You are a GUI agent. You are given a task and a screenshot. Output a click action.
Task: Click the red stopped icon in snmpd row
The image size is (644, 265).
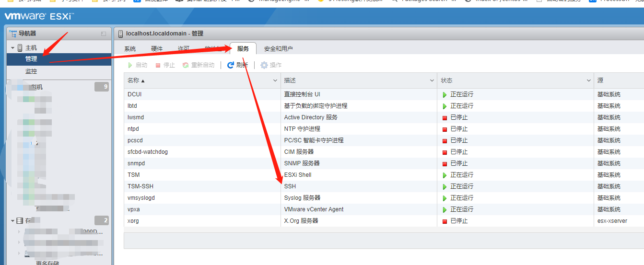[x=445, y=164]
